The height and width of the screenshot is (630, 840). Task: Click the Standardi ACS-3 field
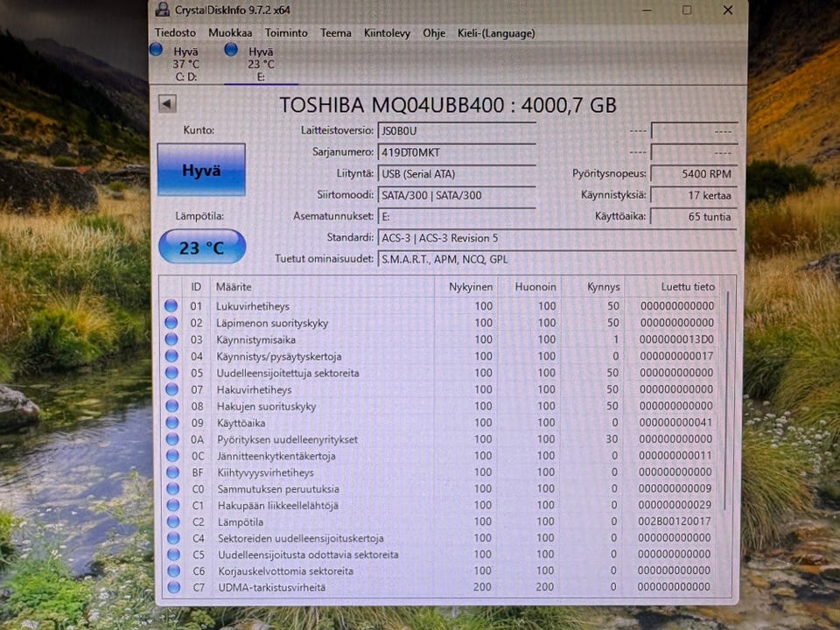[557, 238]
